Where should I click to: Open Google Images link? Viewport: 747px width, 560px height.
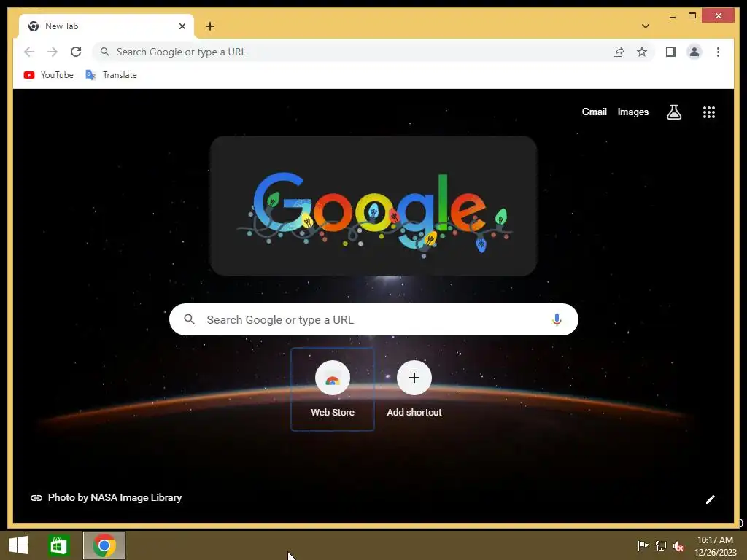[632, 112]
